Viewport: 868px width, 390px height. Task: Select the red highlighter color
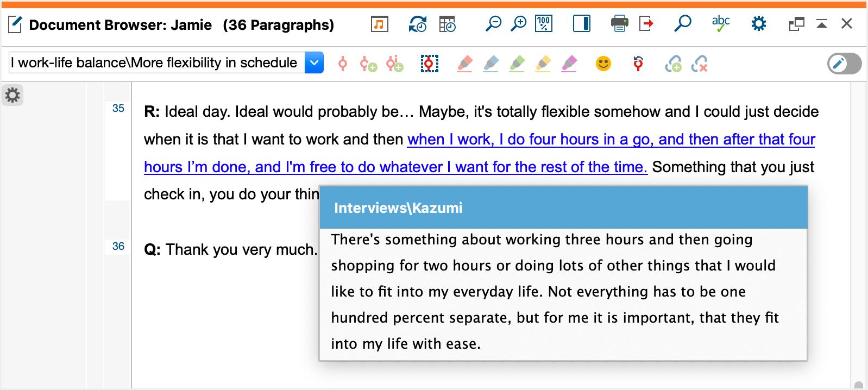click(464, 64)
